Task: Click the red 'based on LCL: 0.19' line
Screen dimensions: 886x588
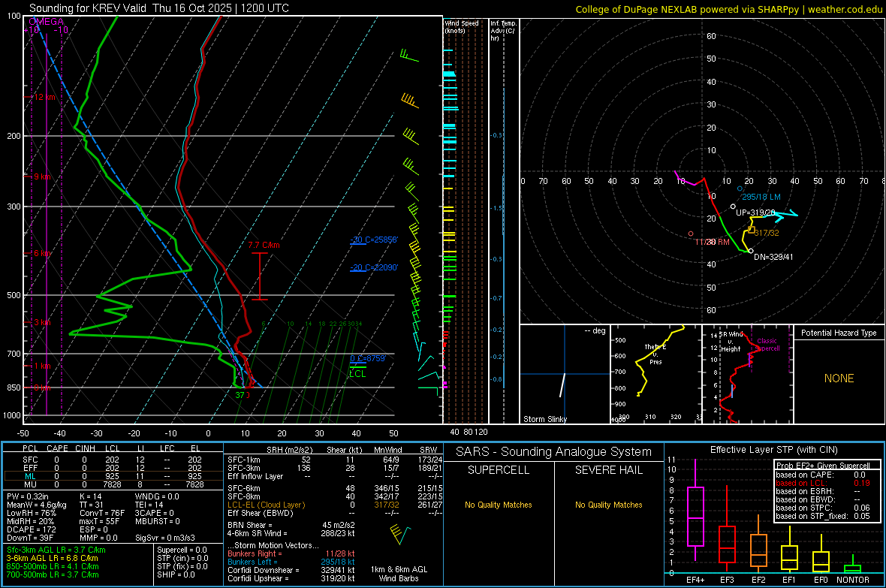Action: [823, 483]
